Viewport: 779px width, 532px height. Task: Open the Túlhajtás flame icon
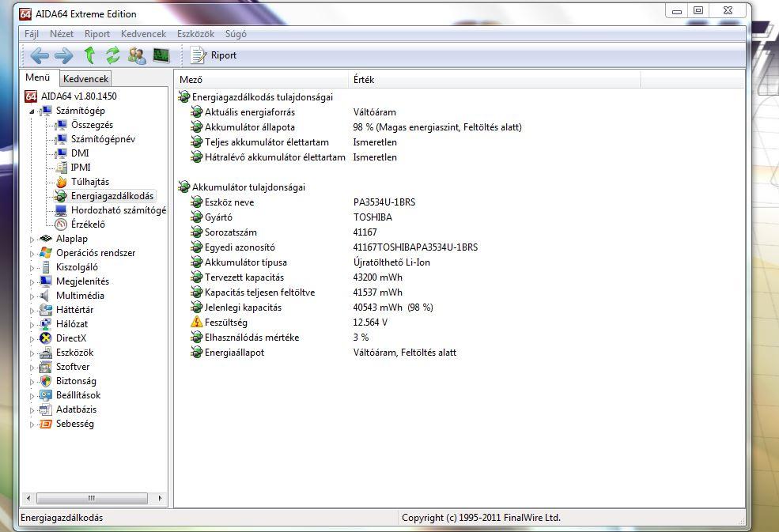(61, 182)
